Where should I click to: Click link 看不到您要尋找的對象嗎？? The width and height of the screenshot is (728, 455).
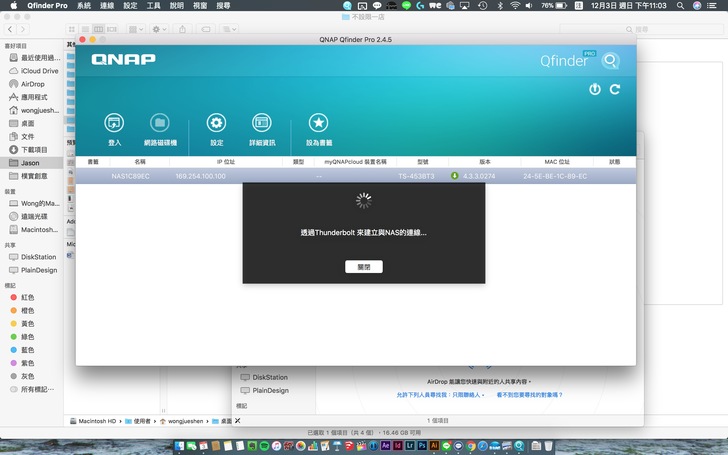[529, 395]
